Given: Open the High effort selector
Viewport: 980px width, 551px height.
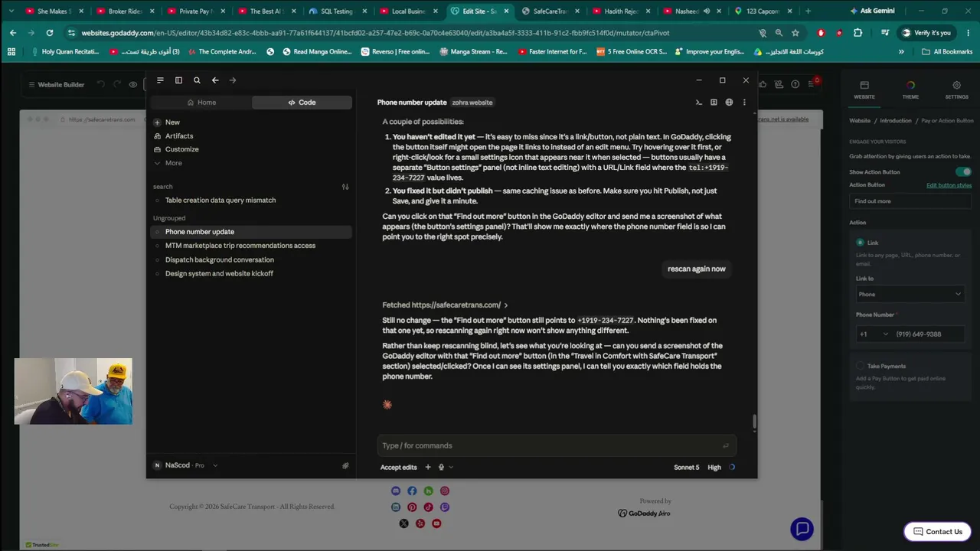Looking at the screenshot, I should pos(714,467).
